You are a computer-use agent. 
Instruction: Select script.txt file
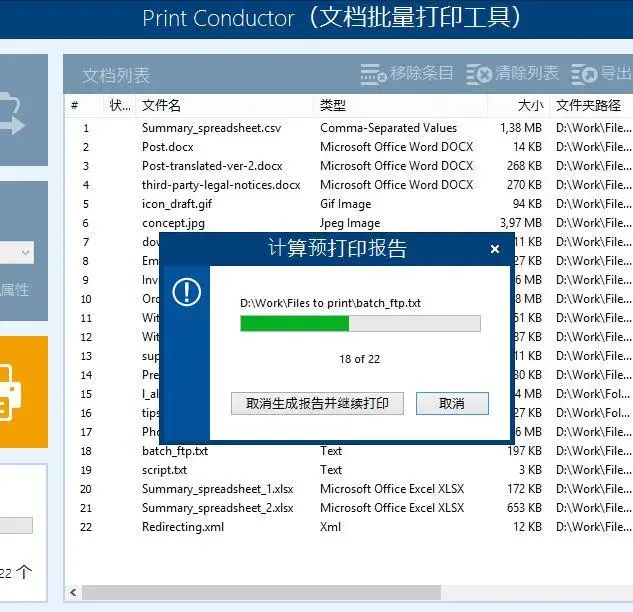(164, 470)
